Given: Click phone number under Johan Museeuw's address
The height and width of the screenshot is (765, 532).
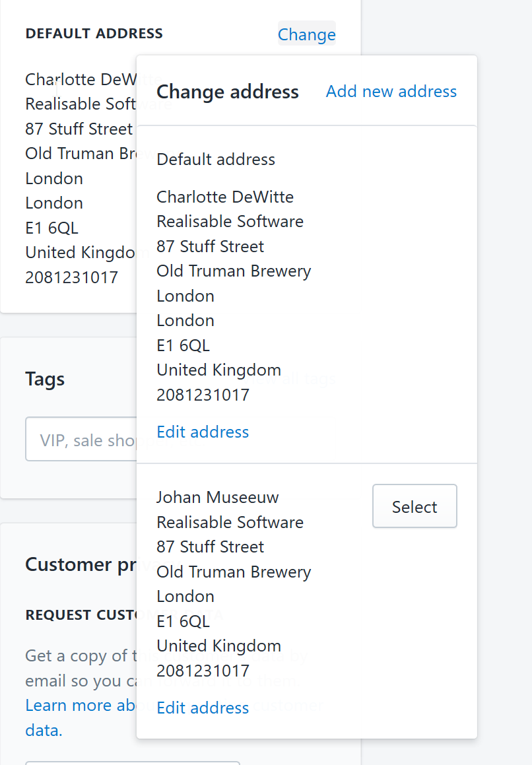Looking at the screenshot, I should [203, 671].
